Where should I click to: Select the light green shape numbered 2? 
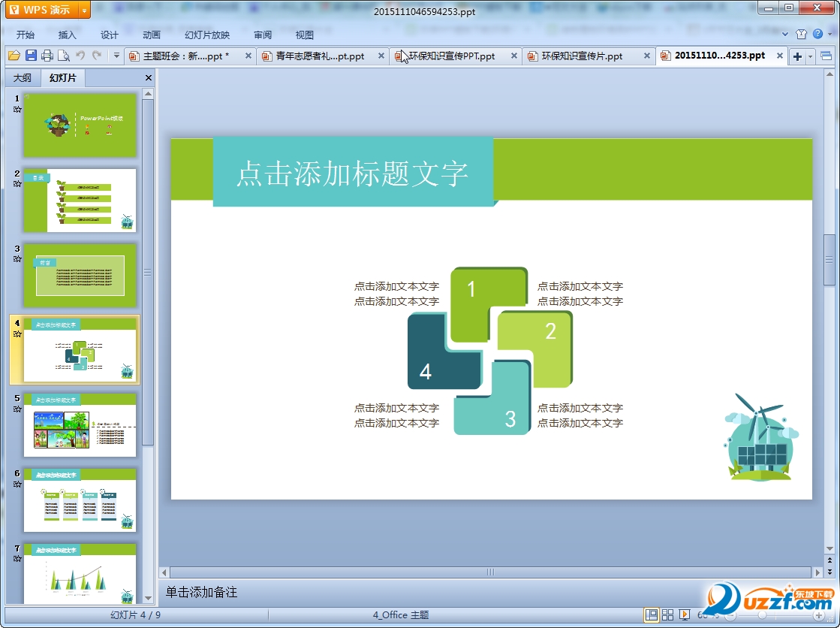(541, 349)
